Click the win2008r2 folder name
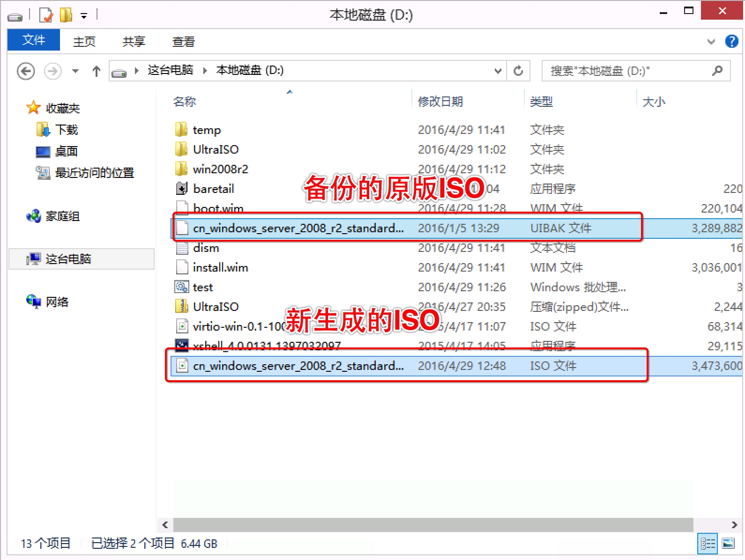This screenshot has height=560, width=745. point(220,169)
